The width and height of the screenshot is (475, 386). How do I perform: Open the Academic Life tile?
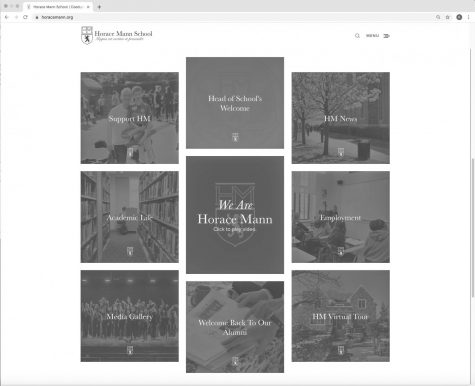coord(130,217)
